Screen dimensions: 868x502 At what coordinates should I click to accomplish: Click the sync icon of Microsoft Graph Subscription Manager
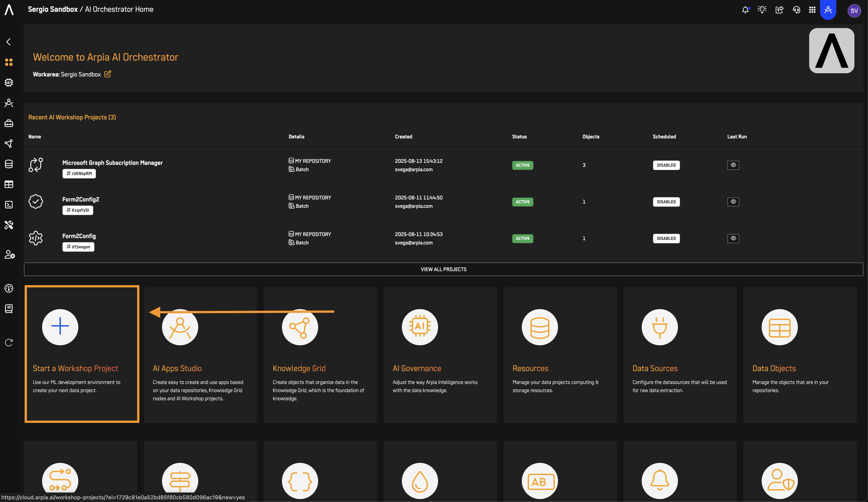coord(36,165)
